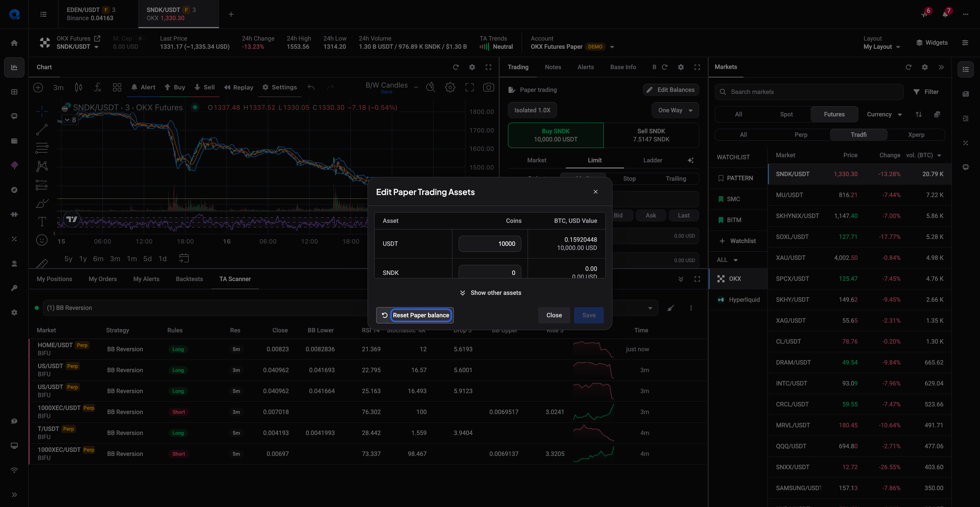Open home icon in left sidebar

[14, 43]
